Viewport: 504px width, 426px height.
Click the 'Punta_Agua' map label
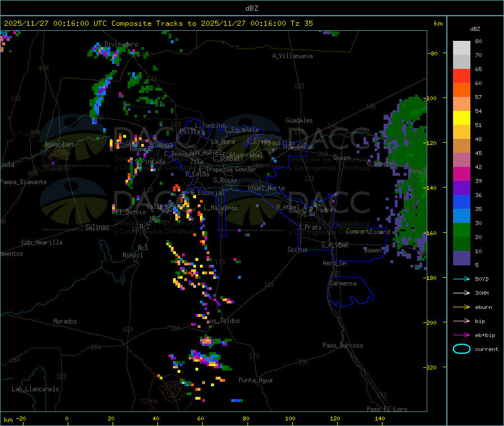click(255, 380)
